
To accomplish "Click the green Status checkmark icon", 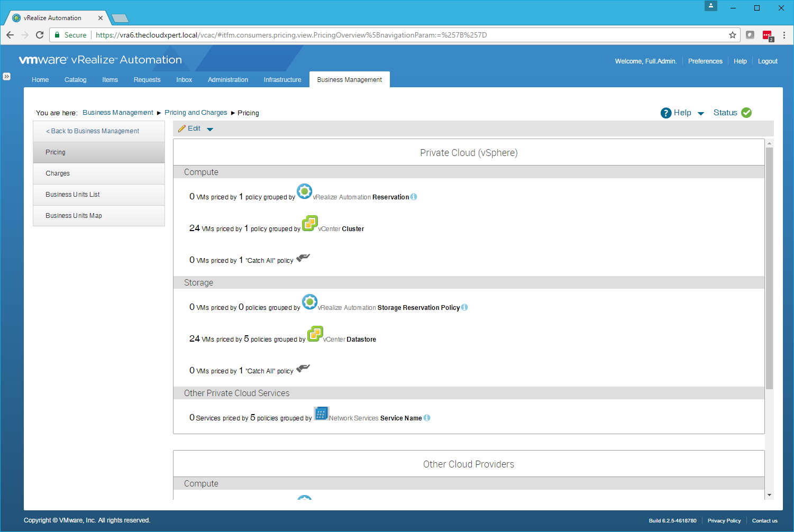I will click(x=746, y=113).
